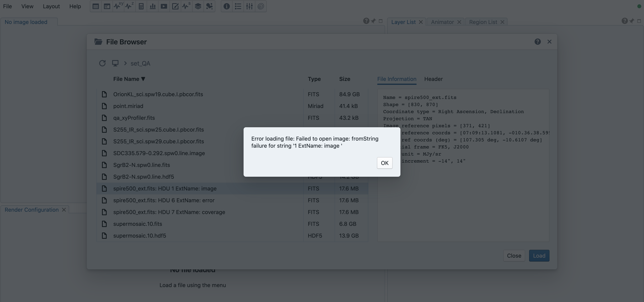Open the file header info widget

(226, 6)
